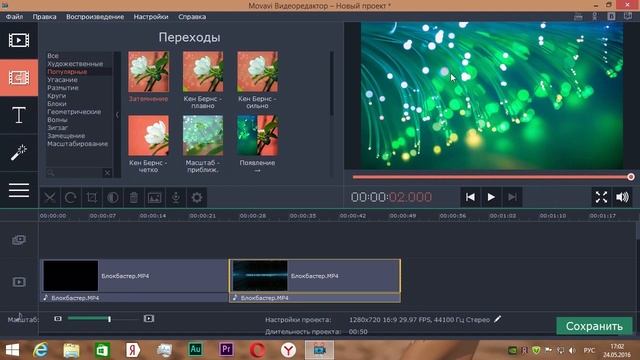Screen dimensions: 640x360
Task: Jump to previous frame
Action: point(470,197)
